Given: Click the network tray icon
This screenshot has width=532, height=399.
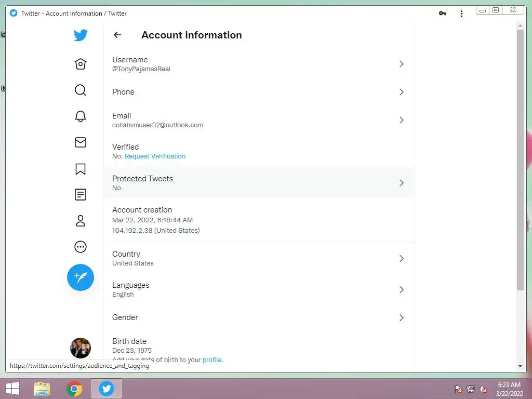Looking at the screenshot, I should [x=471, y=389].
